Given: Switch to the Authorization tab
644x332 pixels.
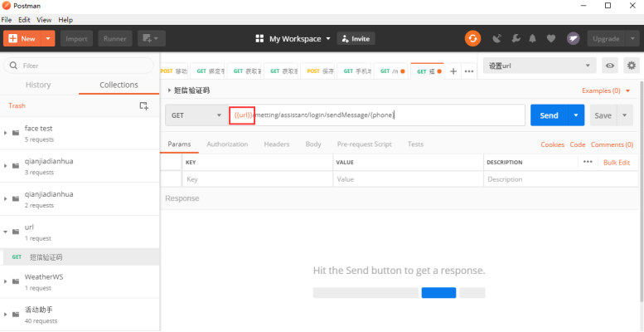Looking at the screenshot, I should pos(227,144).
